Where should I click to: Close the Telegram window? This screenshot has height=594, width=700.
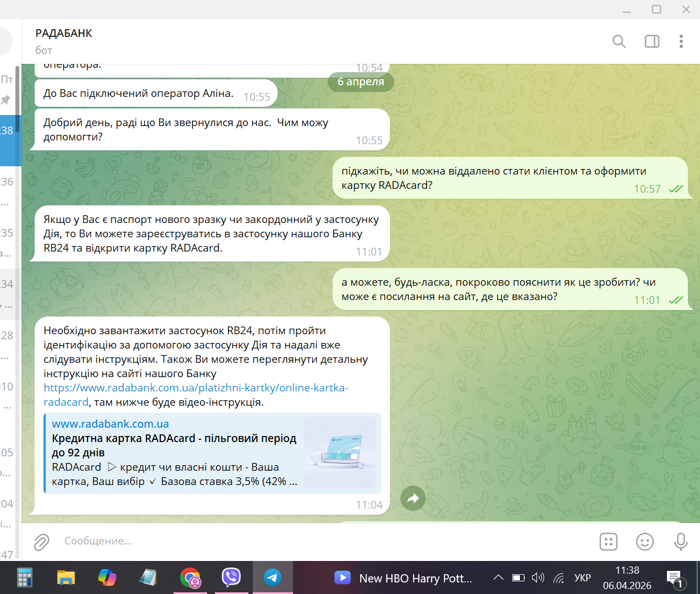click(686, 9)
